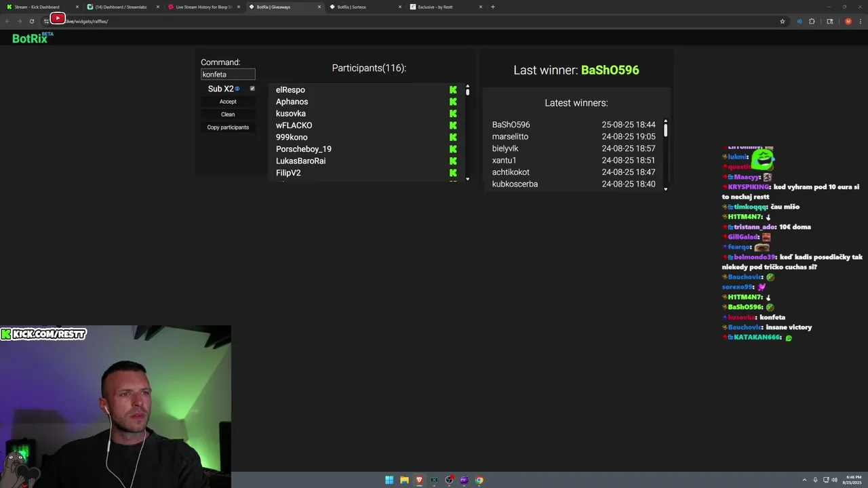Click the date 25-08-25 18:44
Viewport: 868px width, 488px height.
point(629,125)
